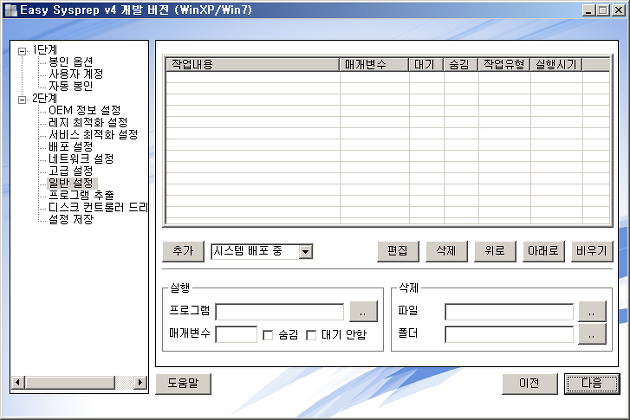Select 자동 봉인 in the tree
Image resolution: width=630 pixels, height=420 pixels.
pyautogui.click(x=71, y=86)
